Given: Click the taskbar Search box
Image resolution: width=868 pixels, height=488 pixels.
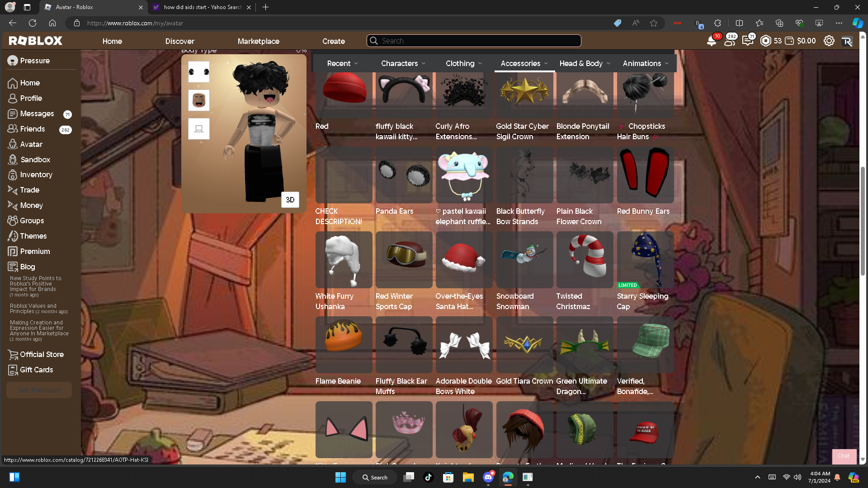Looking at the screenshot, I should coord(375,477).
